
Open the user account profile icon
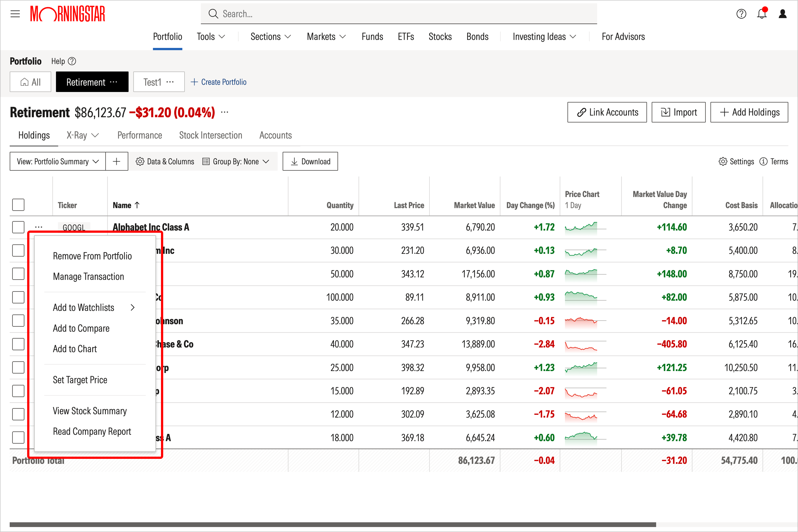783,14
